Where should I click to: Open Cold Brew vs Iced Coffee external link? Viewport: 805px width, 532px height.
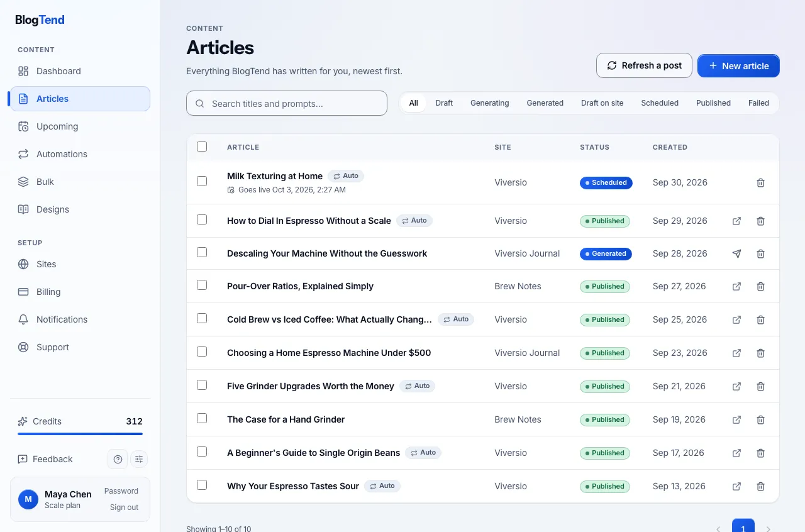(736, 320)
